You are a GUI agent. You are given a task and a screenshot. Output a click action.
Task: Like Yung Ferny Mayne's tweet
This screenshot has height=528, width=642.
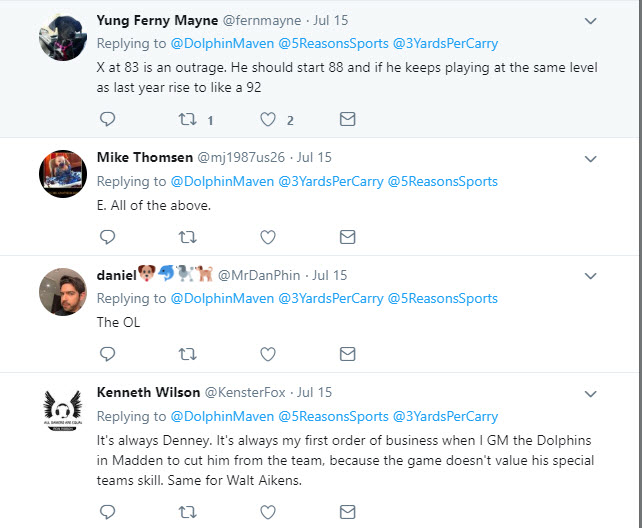pyautogui.click(x=267, y=120)
